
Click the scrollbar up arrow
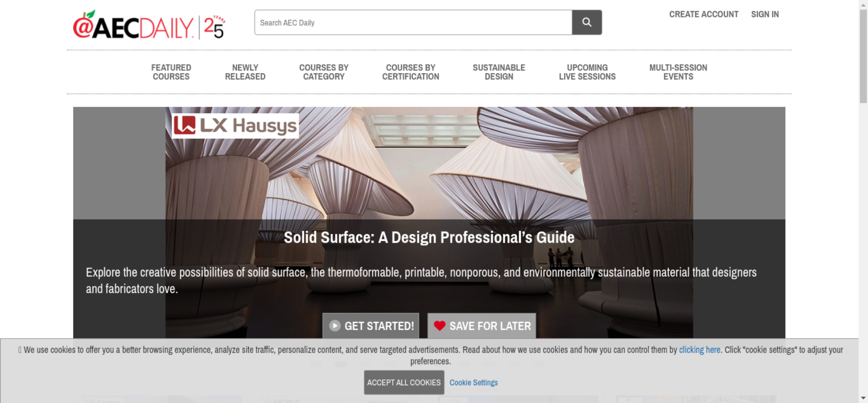863,4
